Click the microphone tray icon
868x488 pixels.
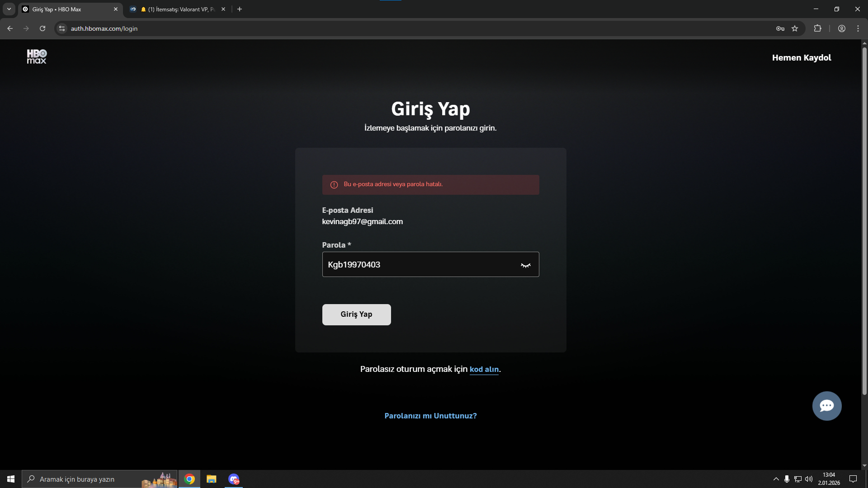[787, 479]
